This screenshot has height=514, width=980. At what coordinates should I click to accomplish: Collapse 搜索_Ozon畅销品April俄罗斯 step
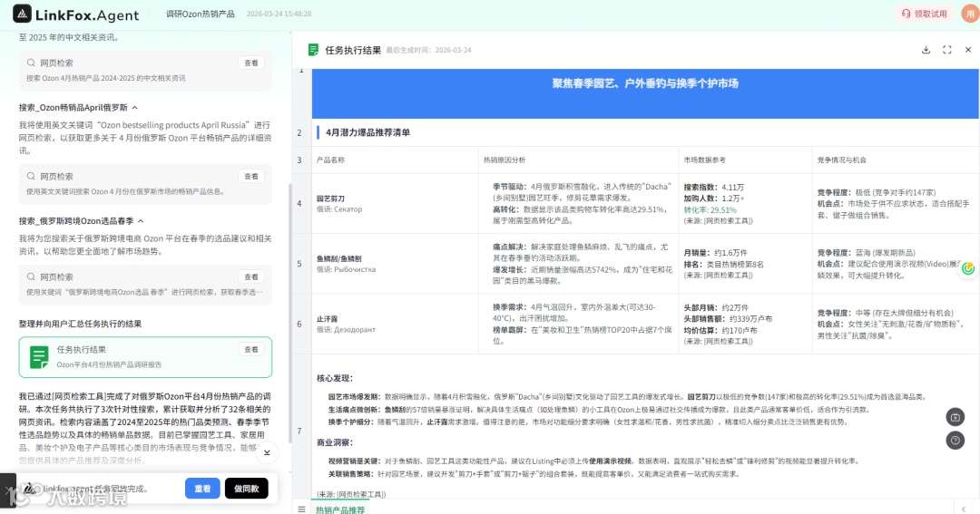pos(135,107)
